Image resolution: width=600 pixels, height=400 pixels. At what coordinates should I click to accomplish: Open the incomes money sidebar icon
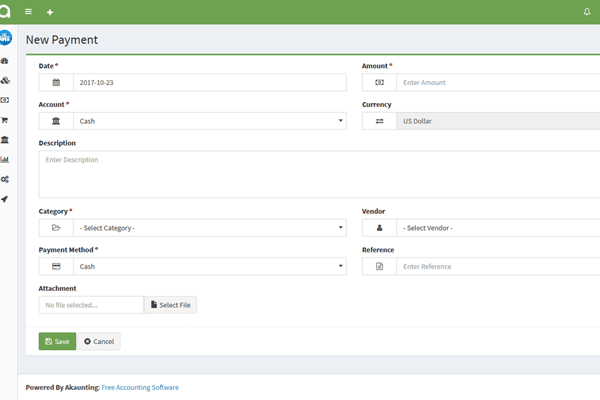5,100
